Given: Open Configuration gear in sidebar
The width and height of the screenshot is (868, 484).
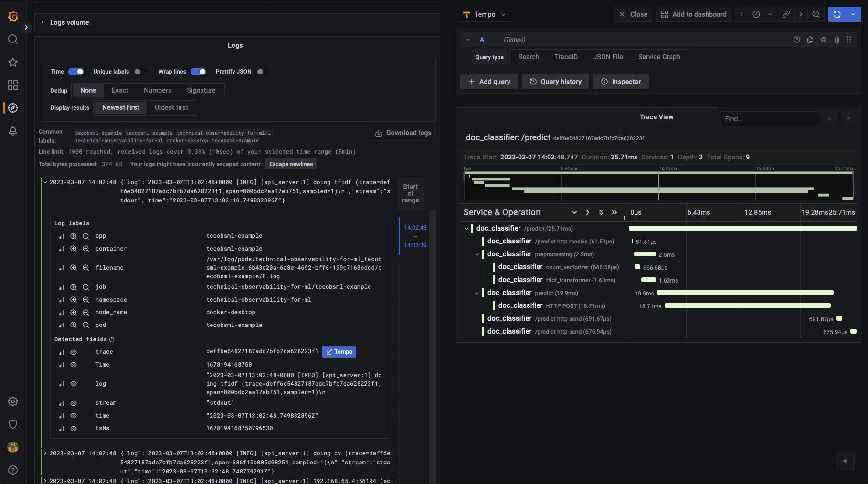Looking at the screenshot, I should pyautogui.click(x=13, y=401).
